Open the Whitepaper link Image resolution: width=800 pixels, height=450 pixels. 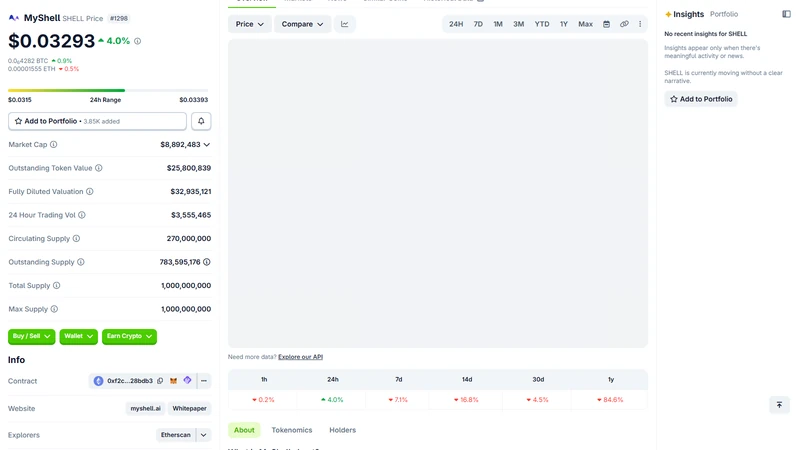click(189, 408)
